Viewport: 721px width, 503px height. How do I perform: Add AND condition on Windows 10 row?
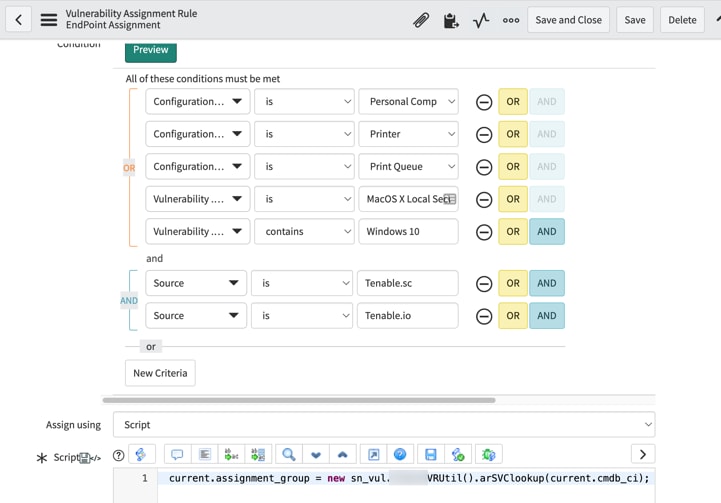[547, 232]
